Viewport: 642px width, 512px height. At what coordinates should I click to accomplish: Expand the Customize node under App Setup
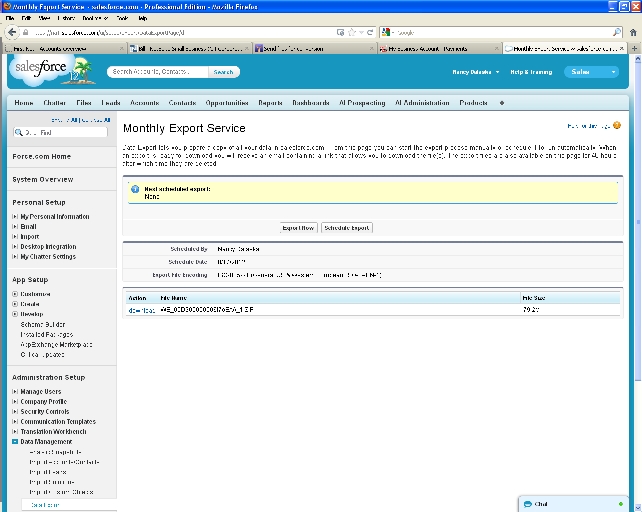point(15,294)
